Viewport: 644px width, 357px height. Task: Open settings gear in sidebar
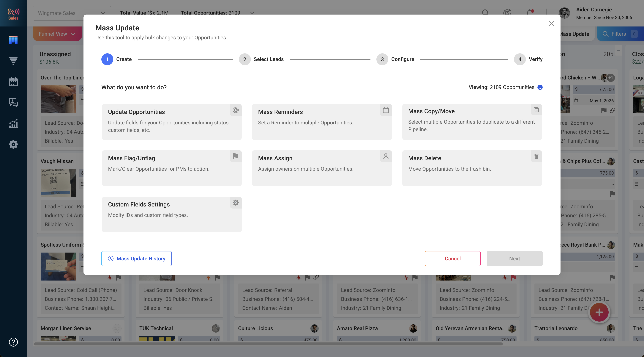pos(13,144)
